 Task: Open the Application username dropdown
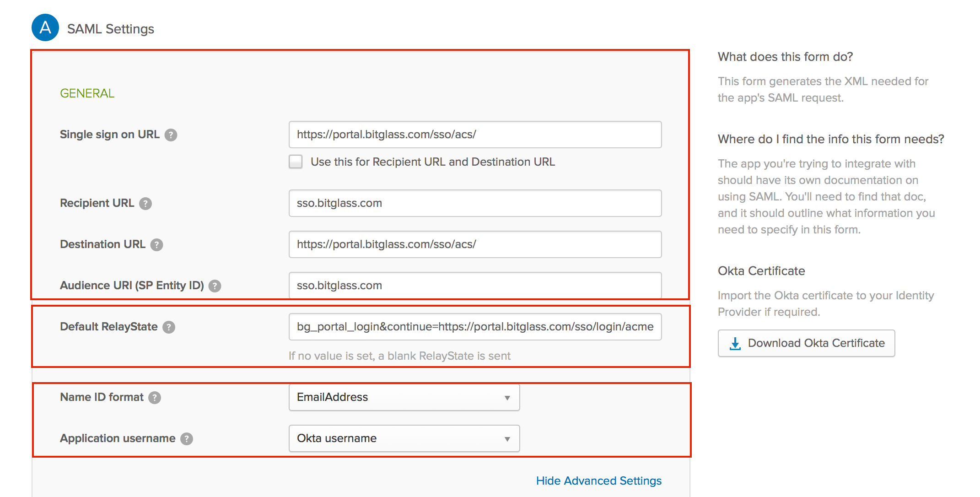pyautogui.click(x=404, y=438)
